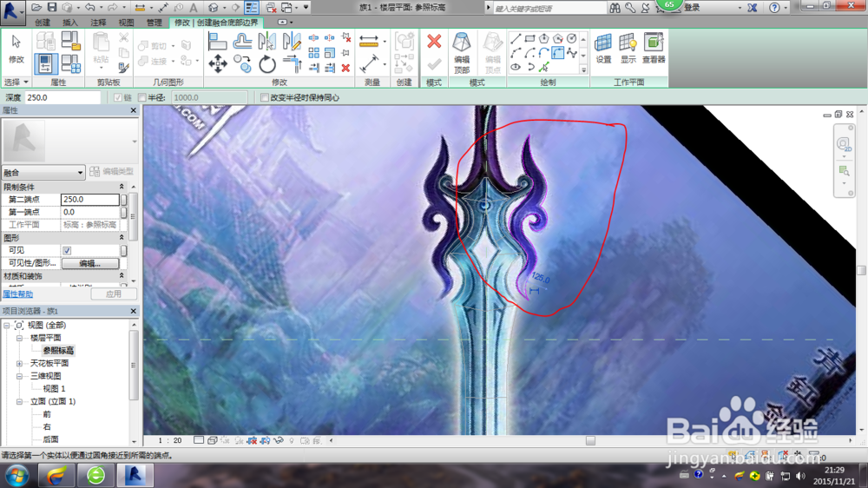Click the Second End (第二端点) value field

(x=90, y=200)
